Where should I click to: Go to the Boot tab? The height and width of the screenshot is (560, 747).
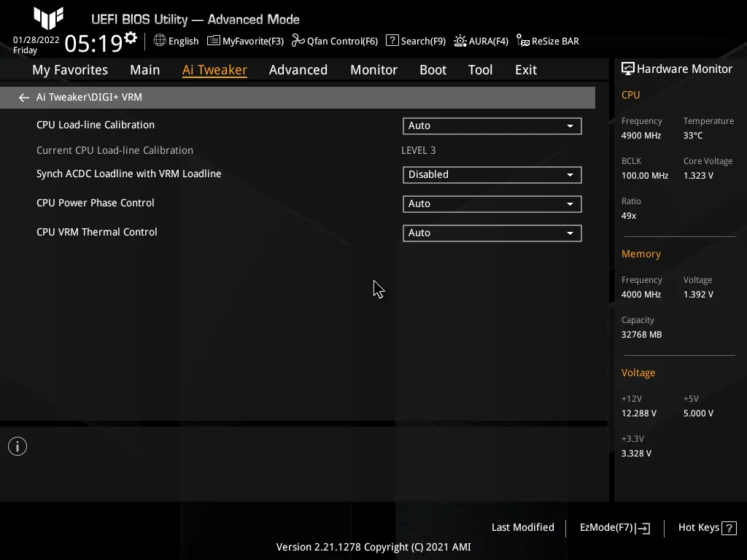(x=433, y=70)
